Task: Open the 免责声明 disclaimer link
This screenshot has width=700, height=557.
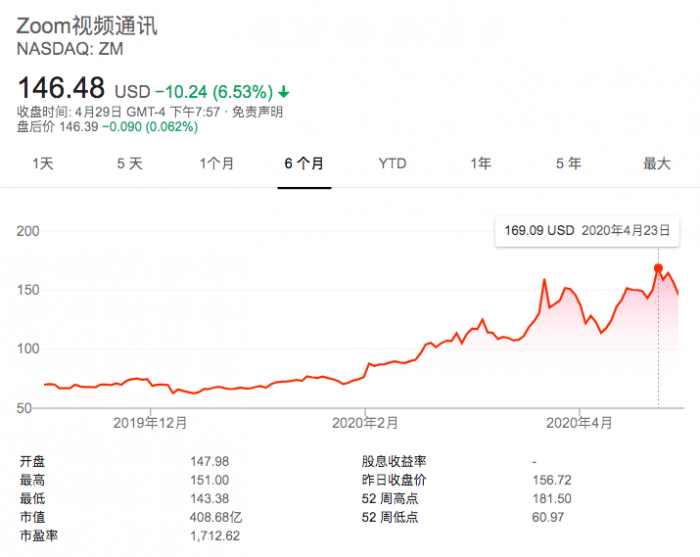Action: coord(259,111)
